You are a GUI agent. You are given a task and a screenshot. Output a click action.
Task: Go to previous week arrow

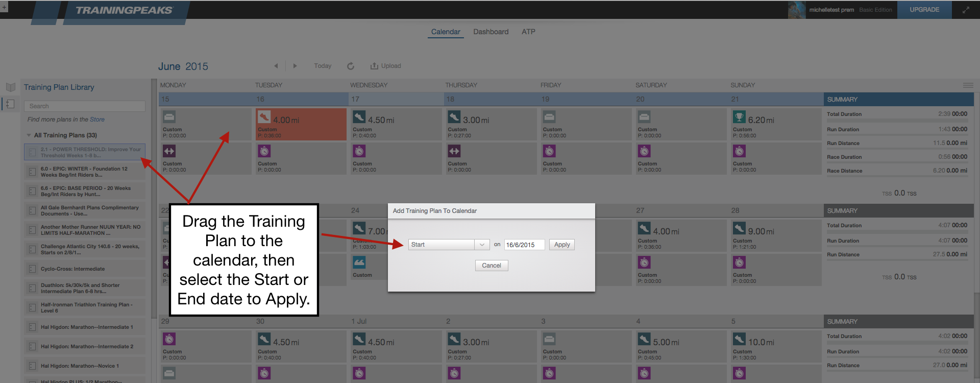[276, 66]
